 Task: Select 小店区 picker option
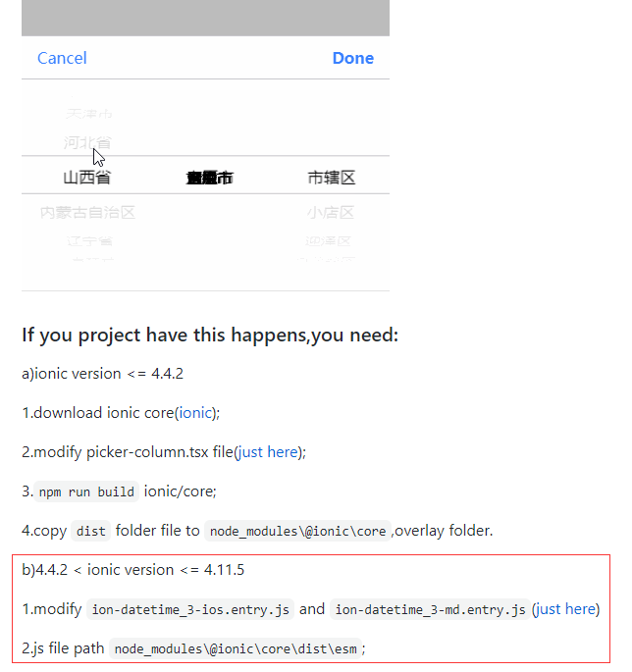point(331,213)
